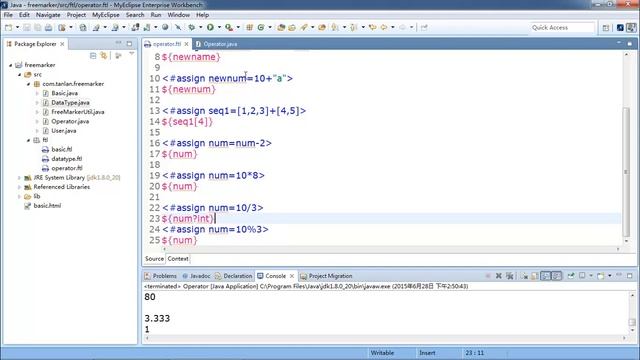
Task: Select User.java in Package Explorer
Action: coord(64,131)
